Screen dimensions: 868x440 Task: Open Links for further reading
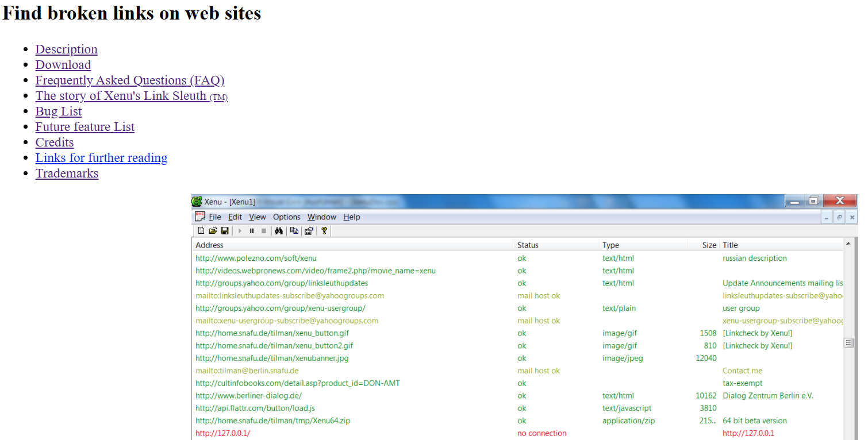(102, 158)
